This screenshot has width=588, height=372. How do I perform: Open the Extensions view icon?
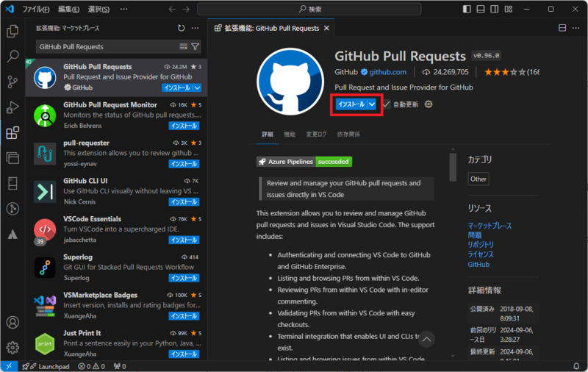12,133
